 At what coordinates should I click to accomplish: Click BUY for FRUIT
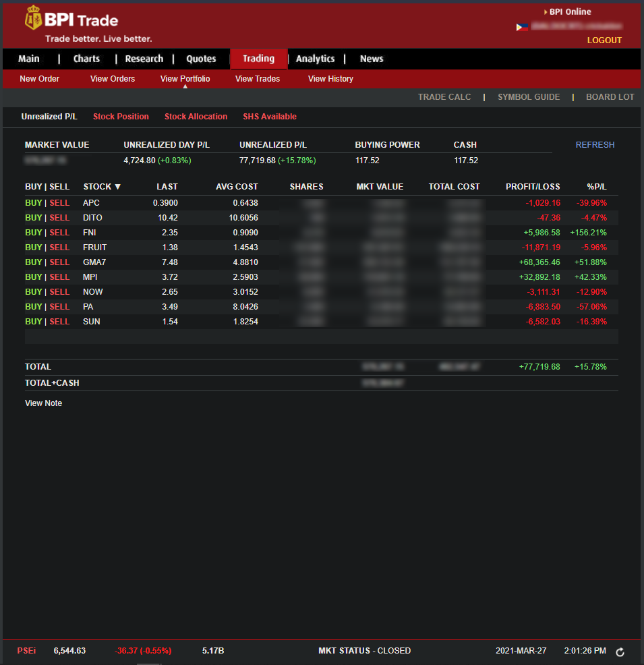click(34, 248)
